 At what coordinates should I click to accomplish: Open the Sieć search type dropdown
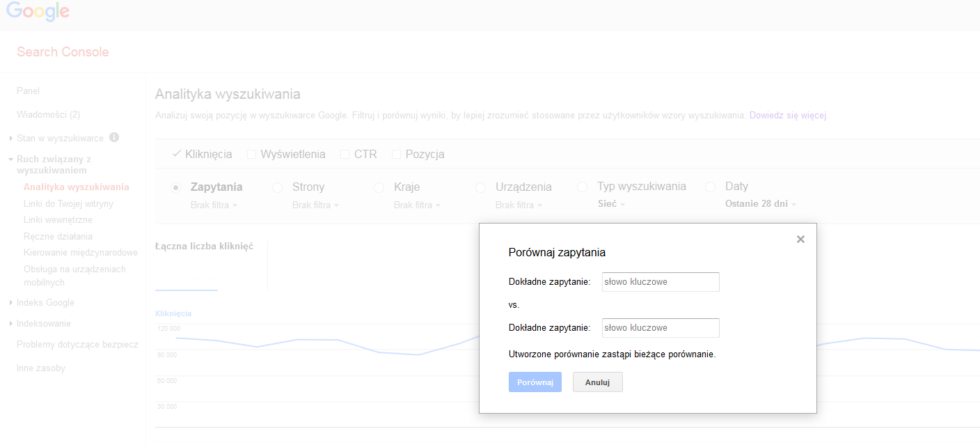click(612, 204)
